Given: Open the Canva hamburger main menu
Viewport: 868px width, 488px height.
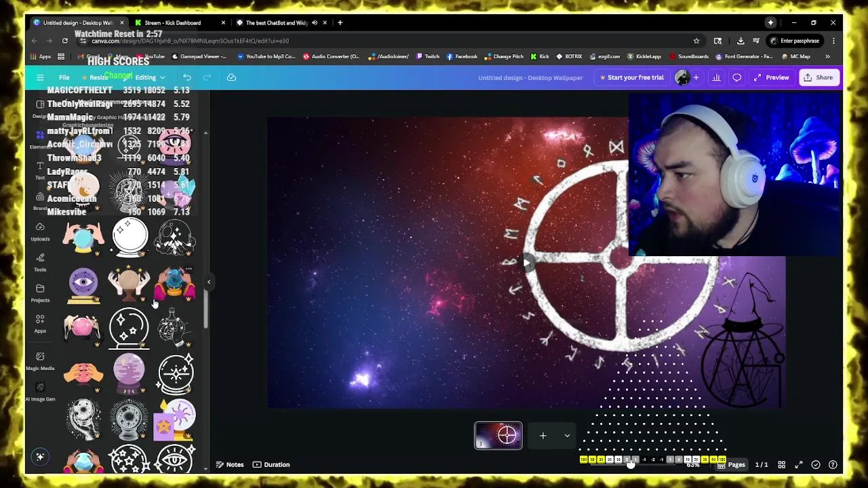Looking at the screenshot, I should pos(40,77).
